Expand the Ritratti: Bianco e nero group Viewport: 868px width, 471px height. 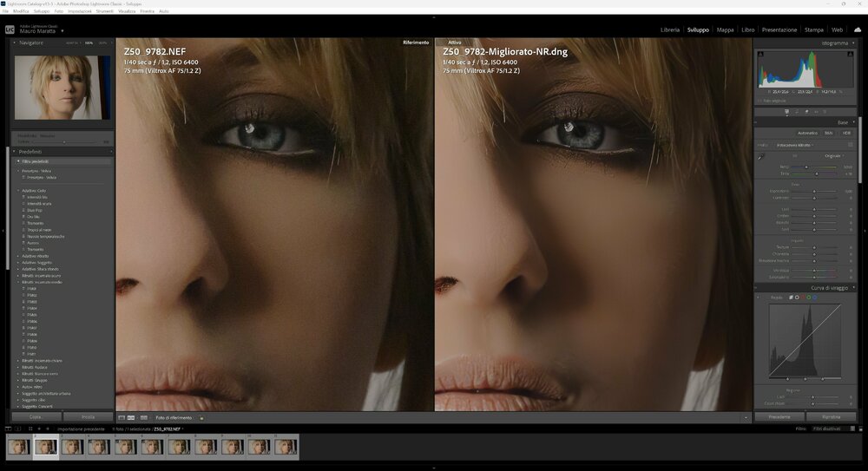click(17, 374)
